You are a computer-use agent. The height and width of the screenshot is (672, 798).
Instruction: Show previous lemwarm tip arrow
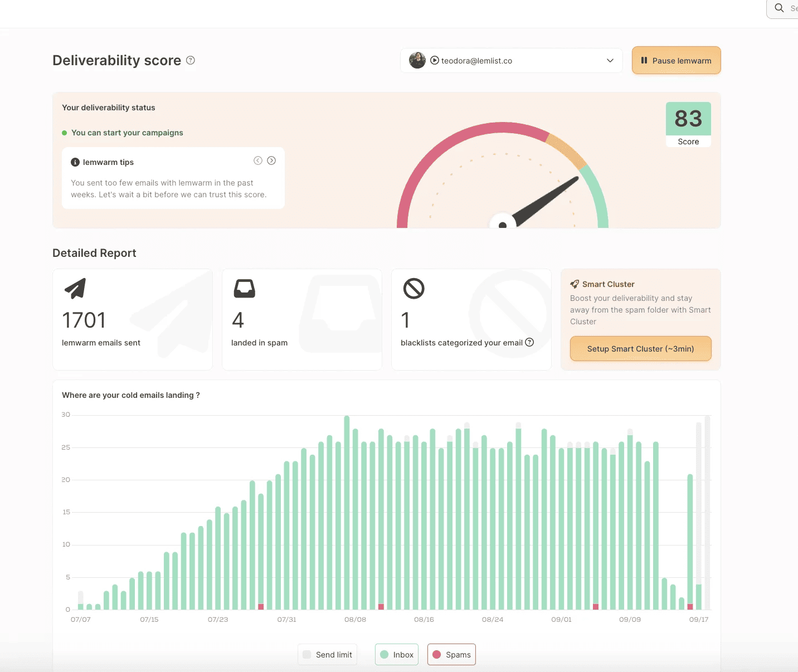pos(258,160)
